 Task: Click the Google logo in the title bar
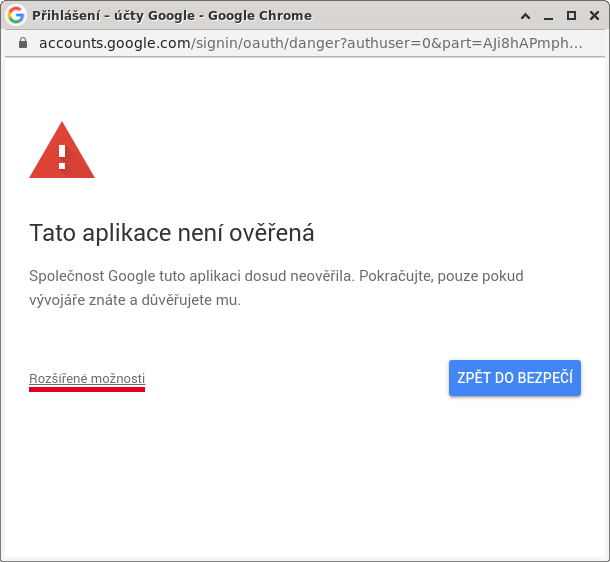coord(16,15)
